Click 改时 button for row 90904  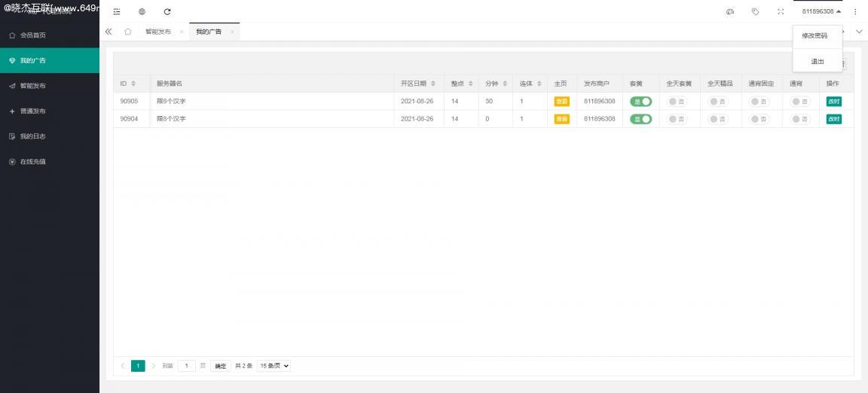833,119
